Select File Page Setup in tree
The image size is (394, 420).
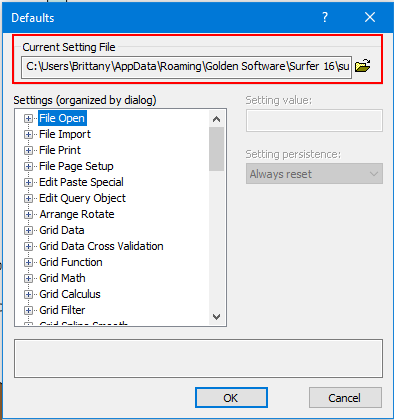(76, 166)
